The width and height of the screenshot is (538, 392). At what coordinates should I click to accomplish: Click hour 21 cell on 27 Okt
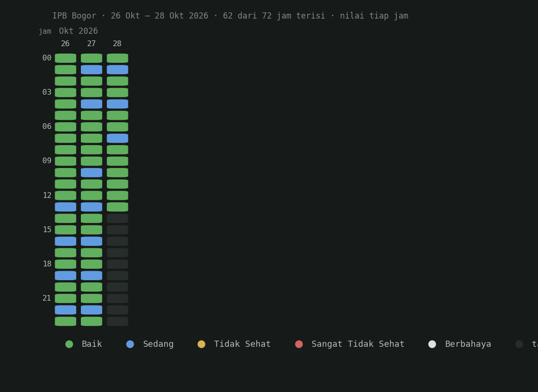[92, 298]
